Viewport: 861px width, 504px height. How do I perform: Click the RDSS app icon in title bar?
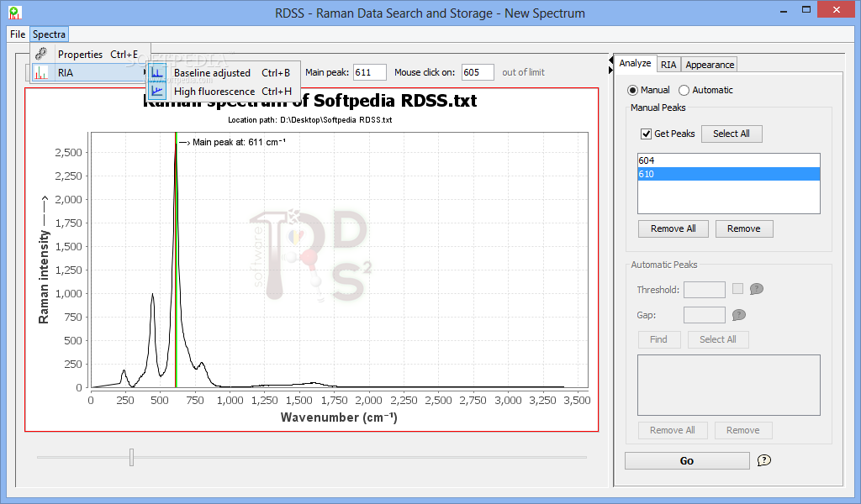[x=15, y=13]
